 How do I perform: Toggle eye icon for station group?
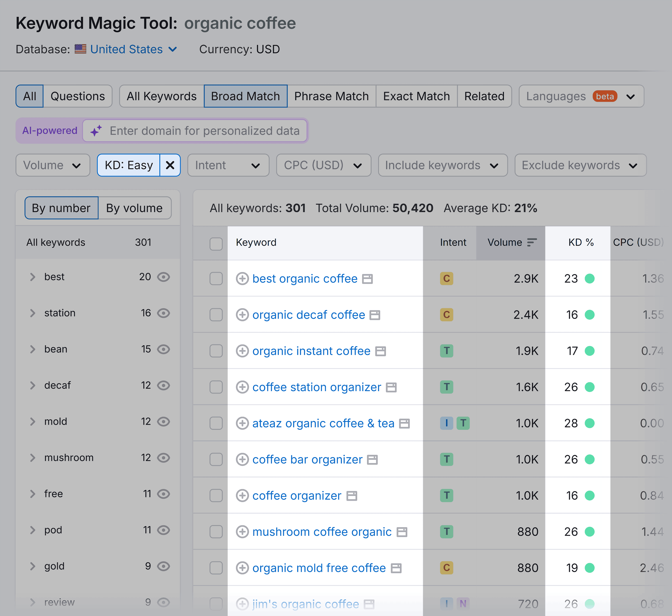click(x=163, y=313)
